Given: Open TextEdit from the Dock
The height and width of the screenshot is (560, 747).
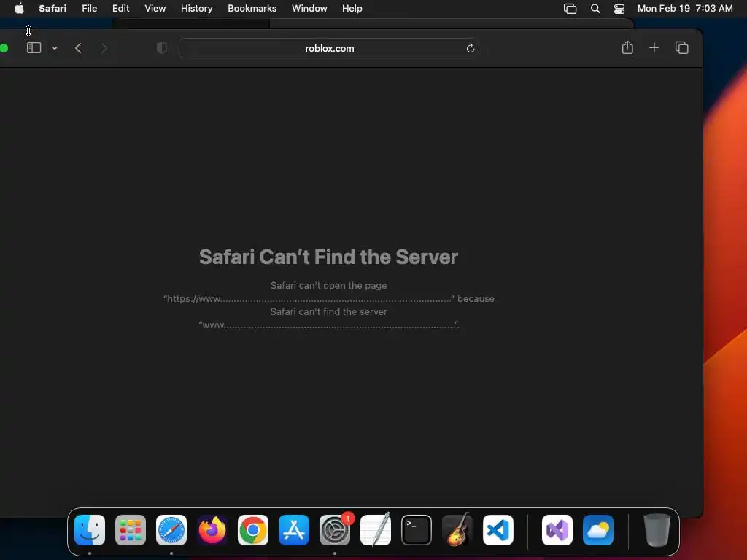Looking at the screenshot, I should coord(376,530).
